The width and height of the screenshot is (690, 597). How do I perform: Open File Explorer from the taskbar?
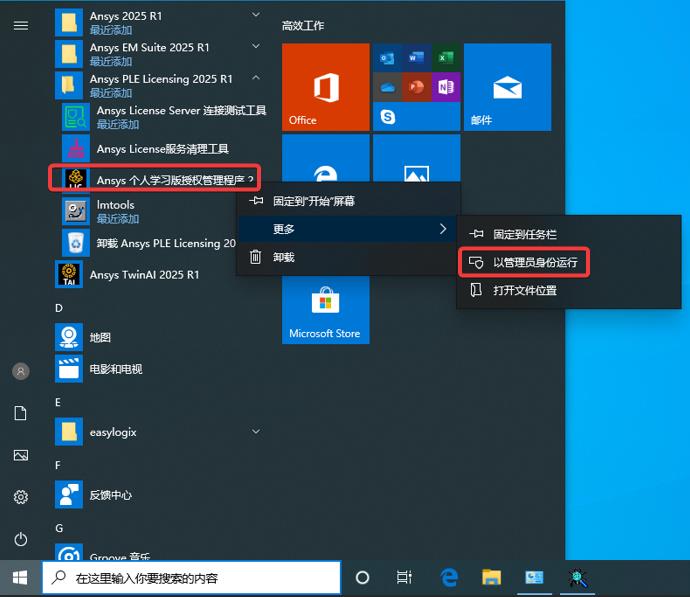491,577
